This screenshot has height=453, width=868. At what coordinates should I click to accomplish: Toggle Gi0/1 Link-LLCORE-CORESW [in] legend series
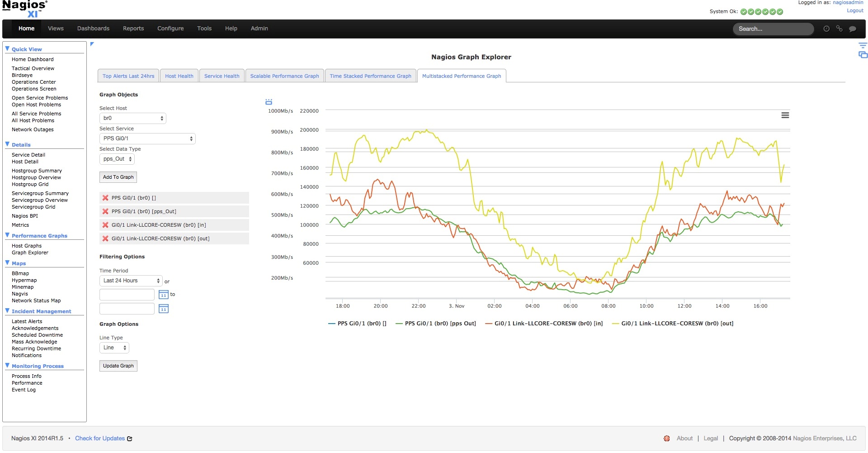coord(544,324)
